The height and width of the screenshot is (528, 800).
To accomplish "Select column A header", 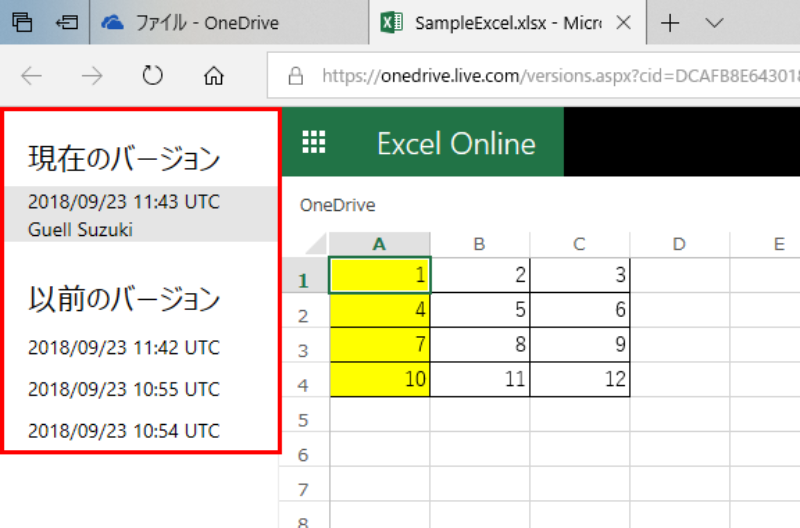I will [379, 244].
